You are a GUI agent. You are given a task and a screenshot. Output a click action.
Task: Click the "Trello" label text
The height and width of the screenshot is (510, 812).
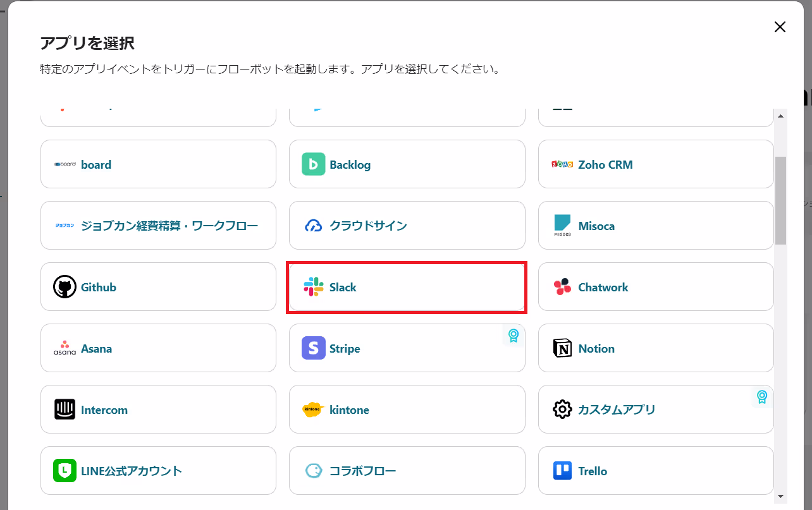click(593, 471)
